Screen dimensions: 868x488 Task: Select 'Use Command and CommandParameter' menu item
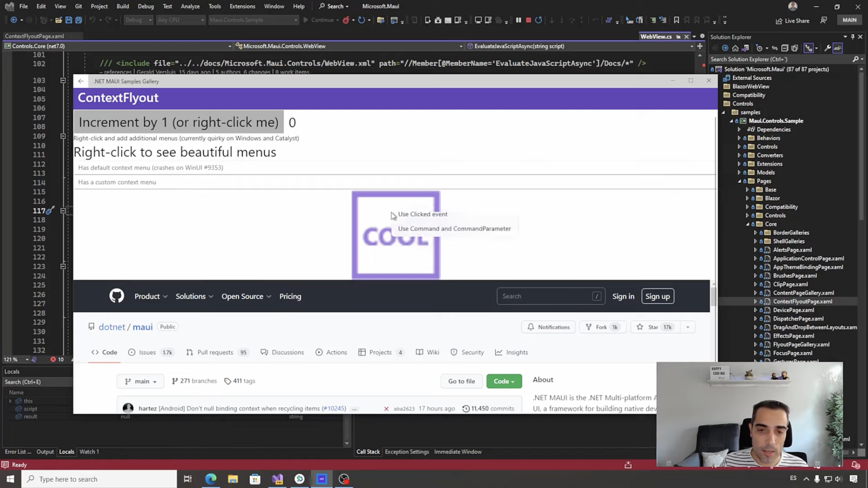454,229
